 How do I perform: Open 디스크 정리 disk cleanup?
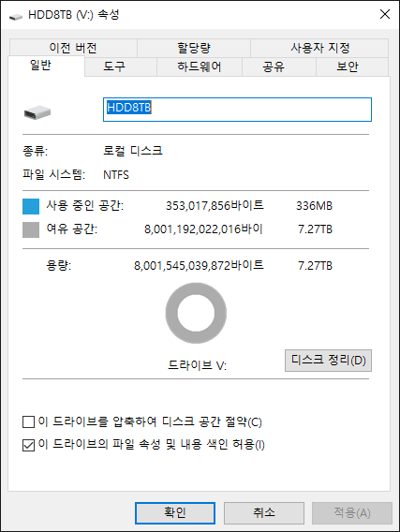point(328,361)
